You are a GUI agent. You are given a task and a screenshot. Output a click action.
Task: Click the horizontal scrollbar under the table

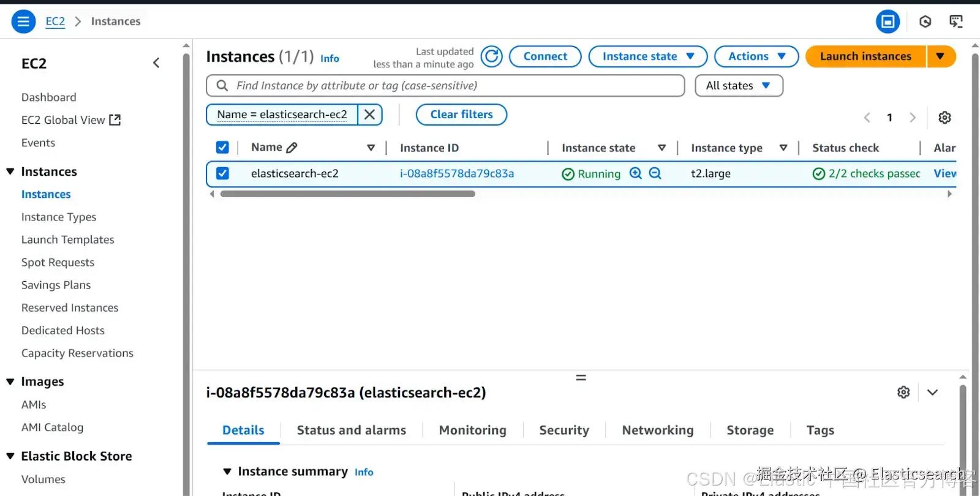coord(348,194)
